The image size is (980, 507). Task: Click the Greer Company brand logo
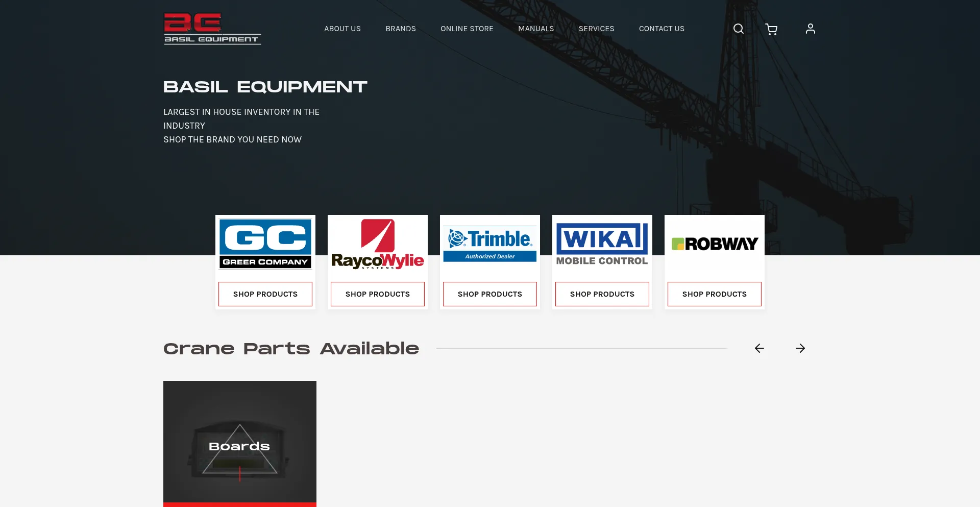click(265, 244)
